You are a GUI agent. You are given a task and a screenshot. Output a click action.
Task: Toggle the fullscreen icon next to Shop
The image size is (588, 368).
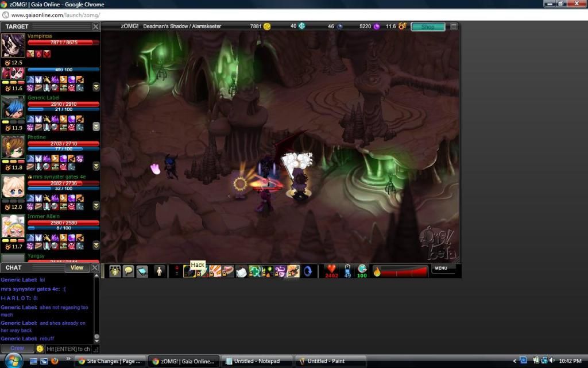pos(454,26)
